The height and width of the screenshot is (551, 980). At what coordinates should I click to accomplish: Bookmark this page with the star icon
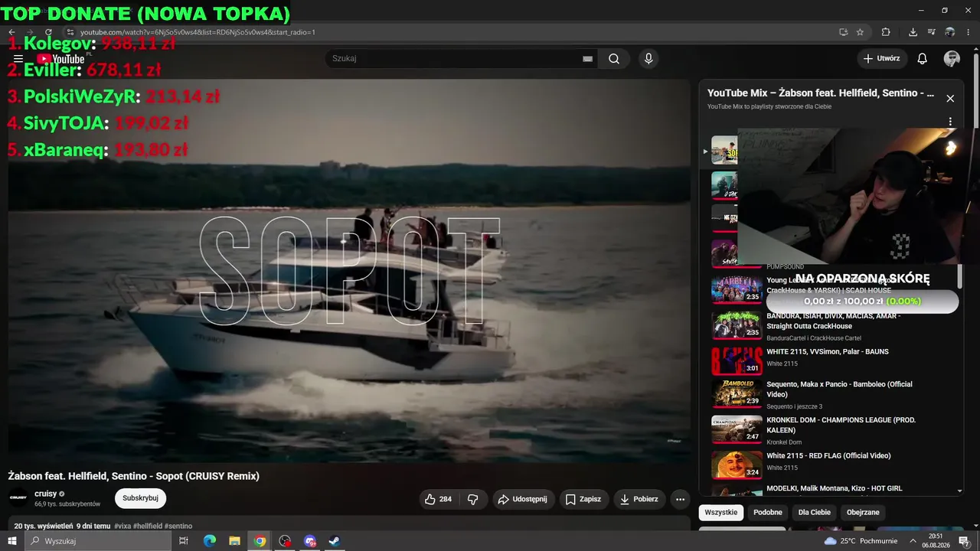860,32
